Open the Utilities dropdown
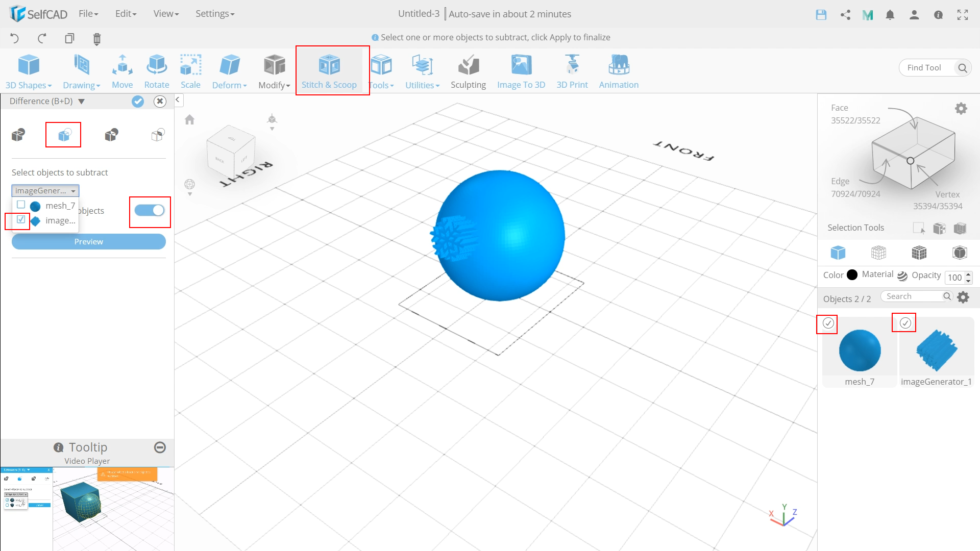Image resolution: width=980 pixels, height=551 pixels. [423, 71]
